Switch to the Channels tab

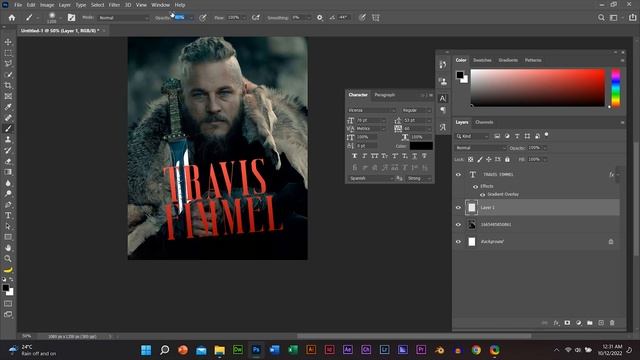point(484,122)
